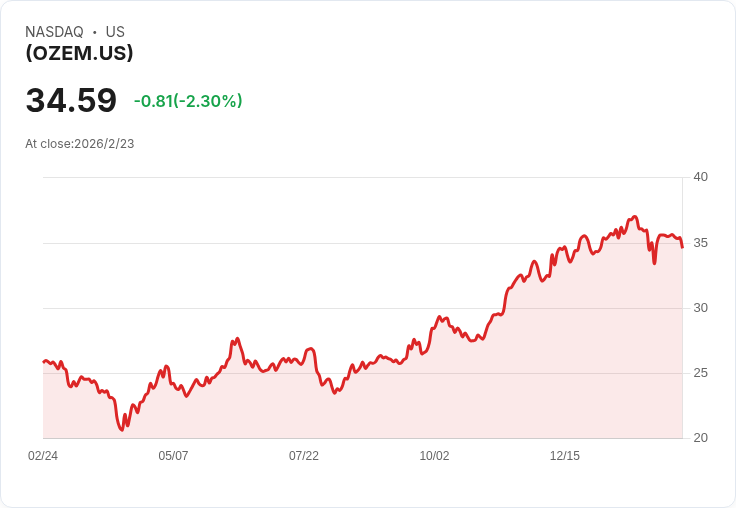Click the final data point at the line's right end
Image resolution: width=736 pixels, height=508 pixels.
tap(682, 247)
